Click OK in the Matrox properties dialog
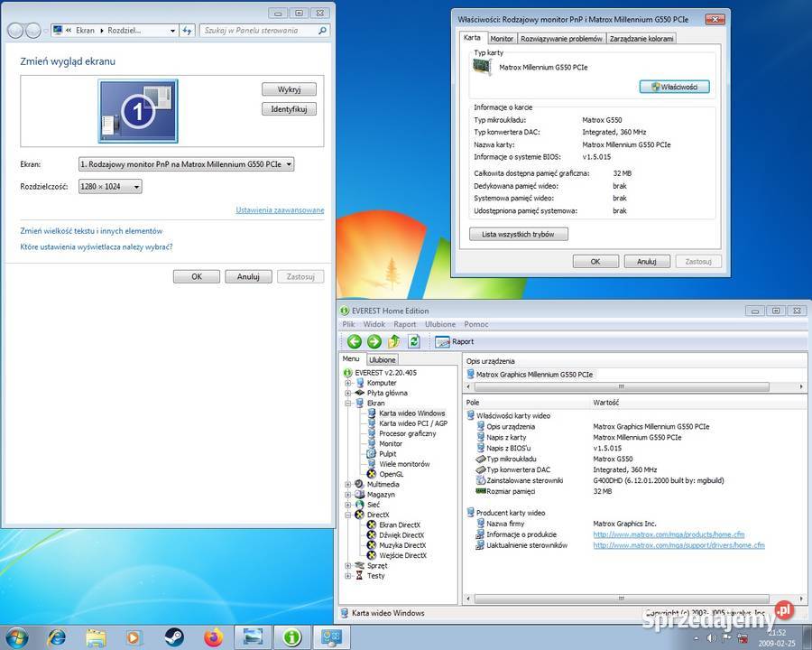This screenshot has width=812, height=650. (595, 261)
